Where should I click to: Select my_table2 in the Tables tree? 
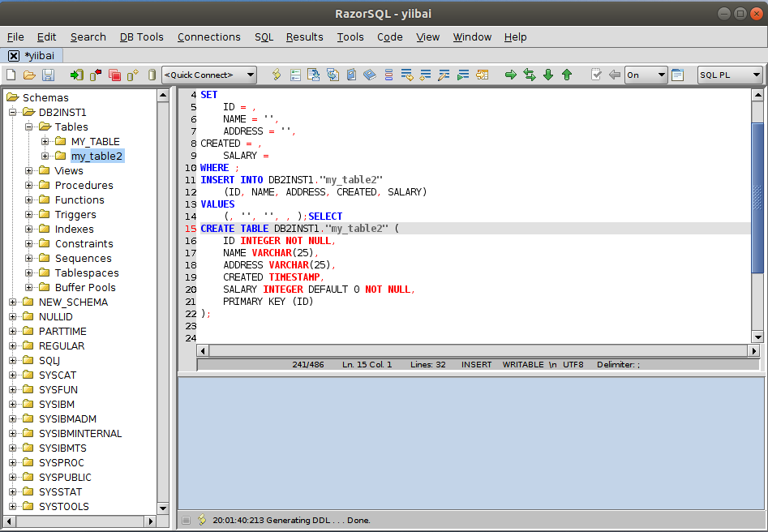97,156
